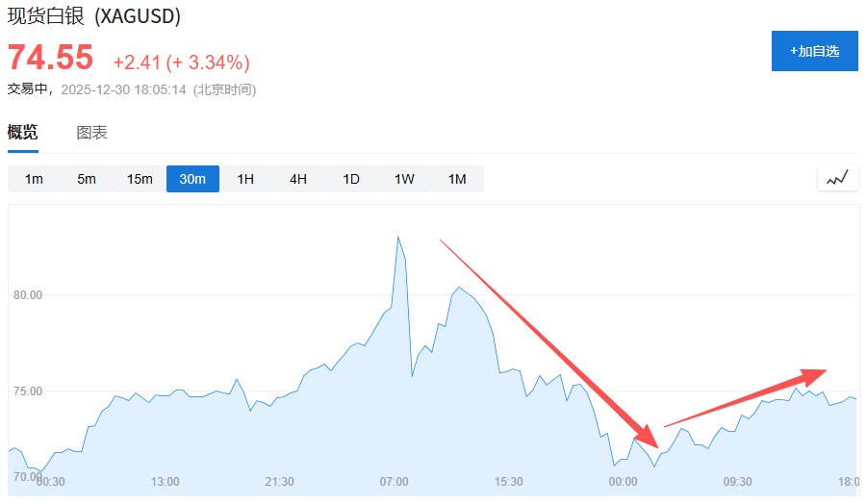Click the 74.55 current price

click(51, 59)
